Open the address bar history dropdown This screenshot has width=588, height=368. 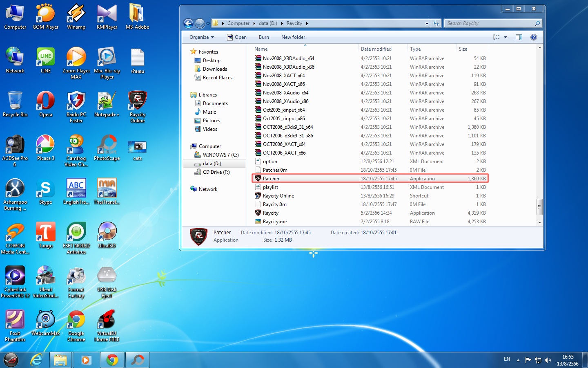[x=427, y=23]
